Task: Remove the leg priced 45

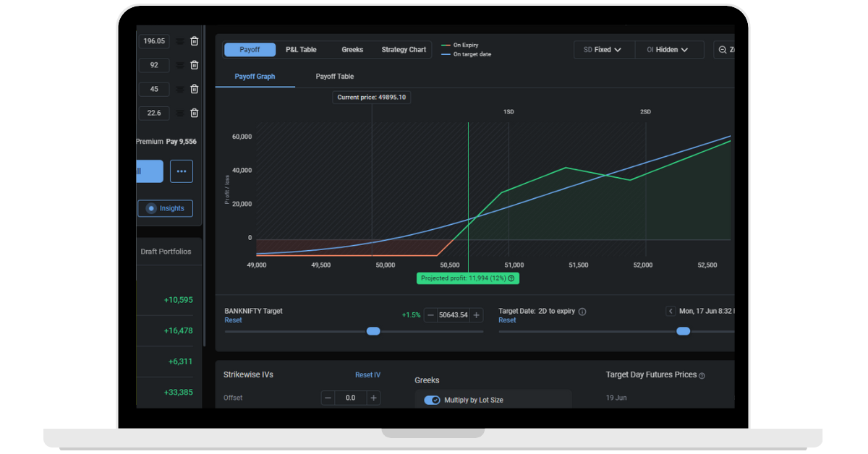Action: [x=194, y=89]
